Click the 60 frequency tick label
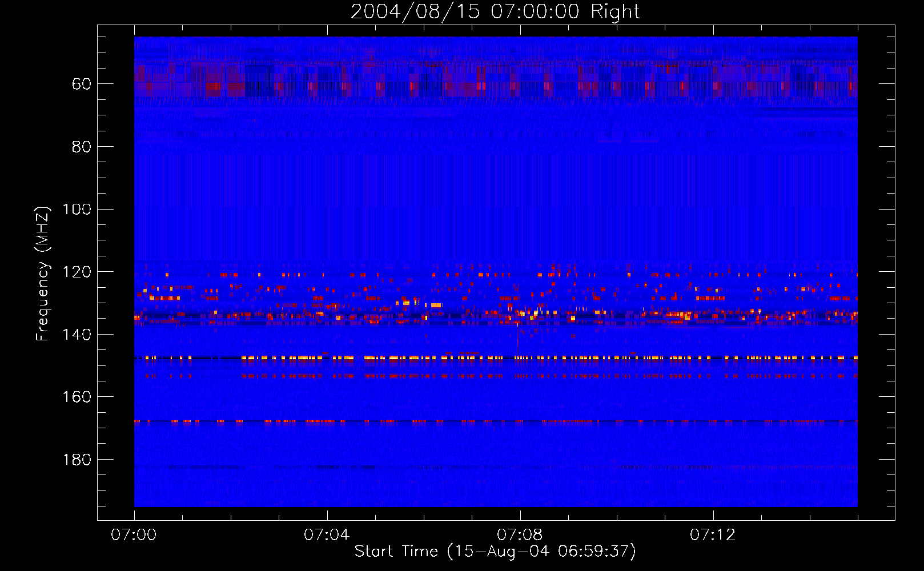 [x=82, y=84]
